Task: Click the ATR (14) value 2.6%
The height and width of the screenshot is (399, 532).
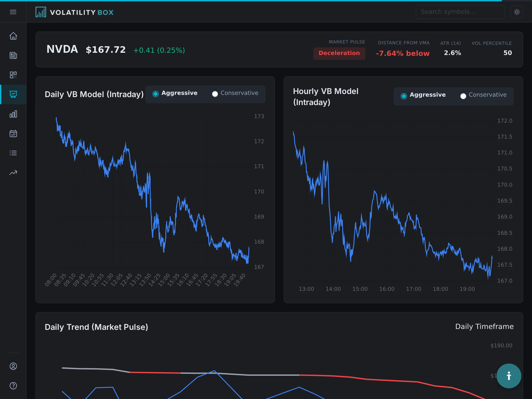Action: coord(452,53)
